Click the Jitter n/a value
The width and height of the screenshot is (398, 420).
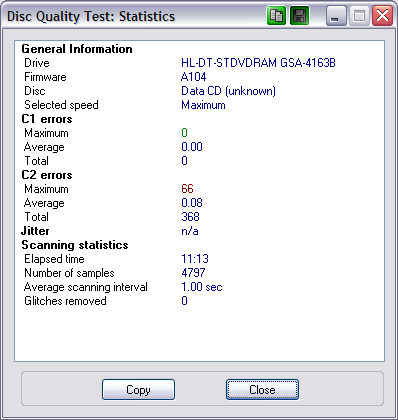pos(190,231)
